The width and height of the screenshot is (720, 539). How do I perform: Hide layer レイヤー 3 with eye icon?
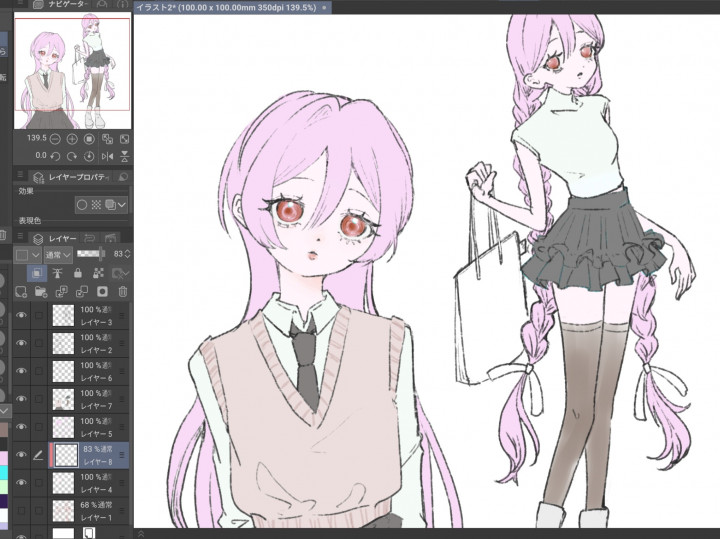coord(22,316)
